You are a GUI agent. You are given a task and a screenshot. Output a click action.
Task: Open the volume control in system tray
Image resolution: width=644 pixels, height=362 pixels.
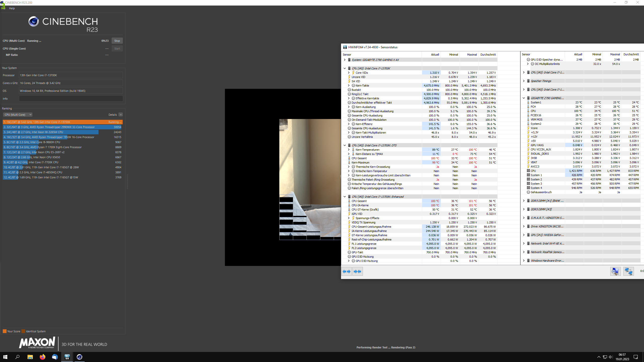point(611,357)
